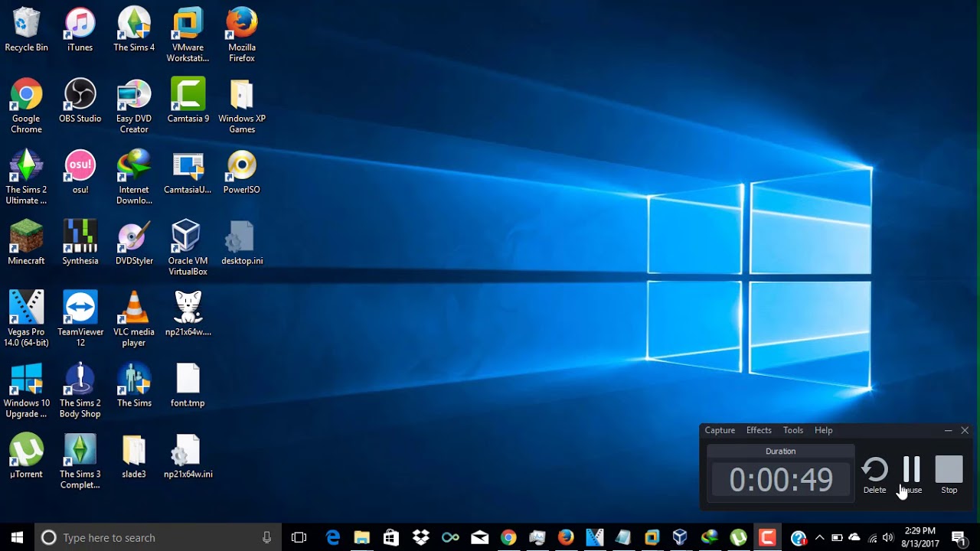Viewport: 980px width, 551px height.
Task: Open Google Chrome from the taskbar
Action: [508, 537]
